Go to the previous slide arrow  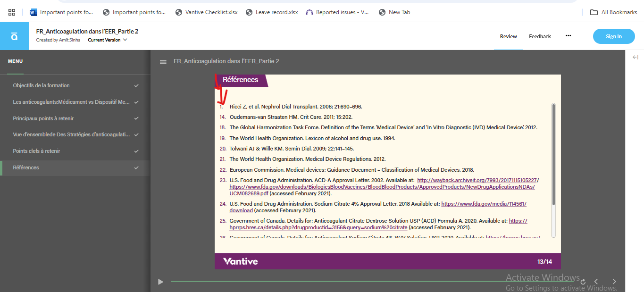[596, 282]
